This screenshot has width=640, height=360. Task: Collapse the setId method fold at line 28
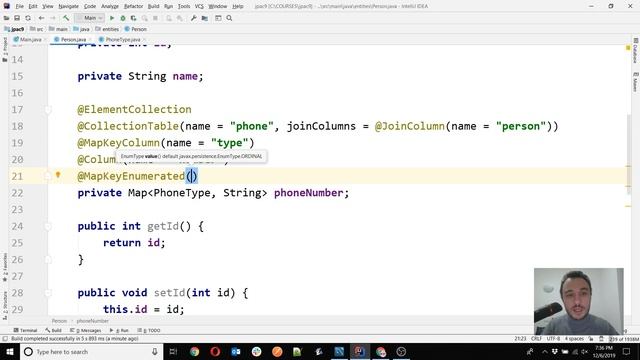click(48, 293)
